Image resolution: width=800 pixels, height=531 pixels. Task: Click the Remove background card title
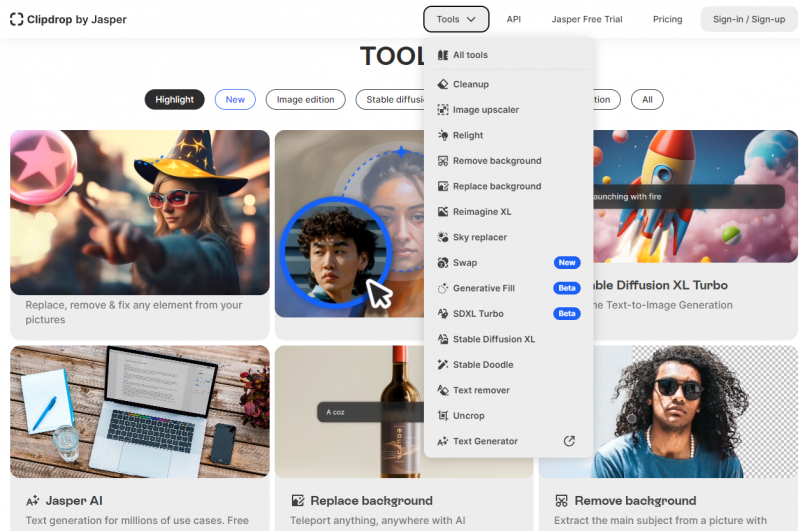(x=635, y=501)
